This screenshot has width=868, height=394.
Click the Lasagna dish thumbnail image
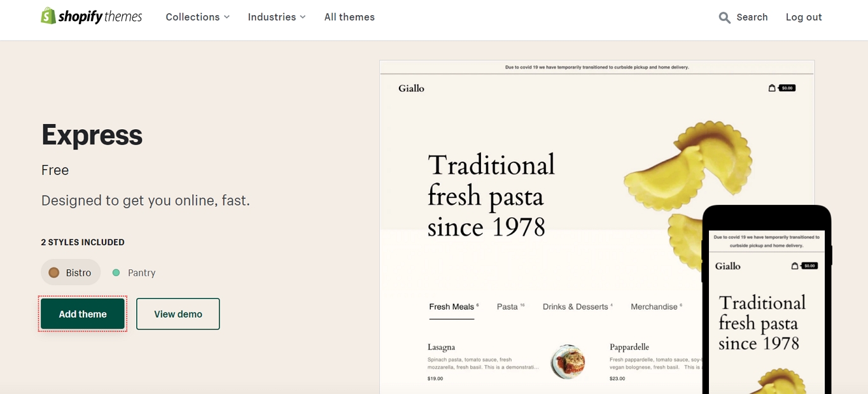pos(568,362)
